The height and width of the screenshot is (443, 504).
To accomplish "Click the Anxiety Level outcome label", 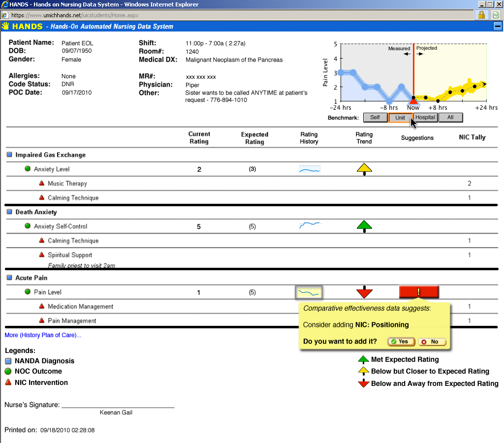I will tap(52, 169).
